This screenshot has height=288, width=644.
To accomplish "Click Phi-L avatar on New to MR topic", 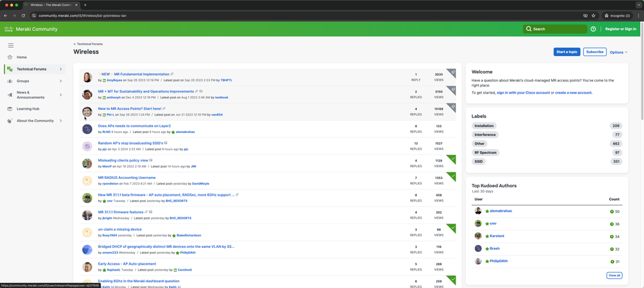I will click(x=87, y=112).
